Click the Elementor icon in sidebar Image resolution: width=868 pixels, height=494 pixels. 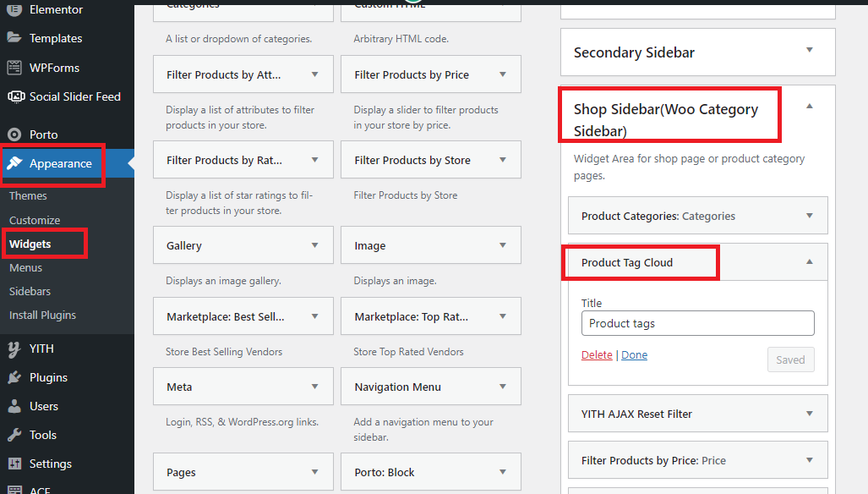click(x=14, y=10)
